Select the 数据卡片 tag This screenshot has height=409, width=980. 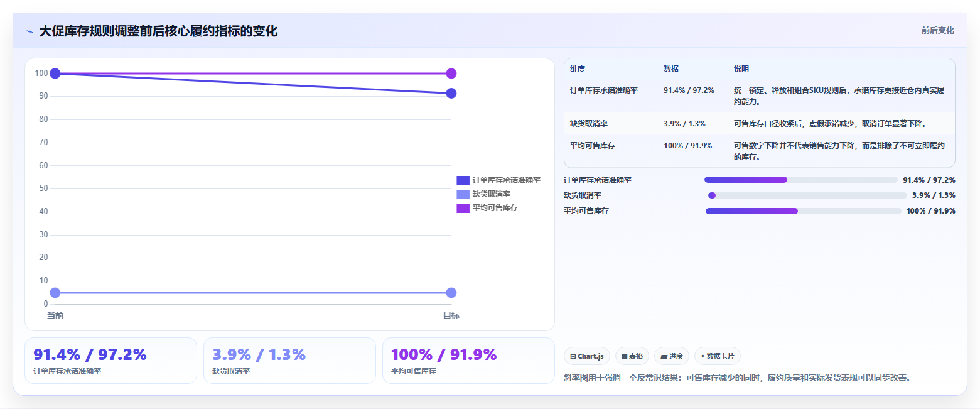point(718,356)
